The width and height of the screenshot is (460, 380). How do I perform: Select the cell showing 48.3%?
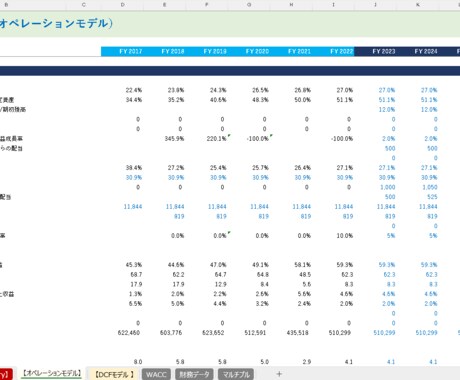click(x=260, y=100)
